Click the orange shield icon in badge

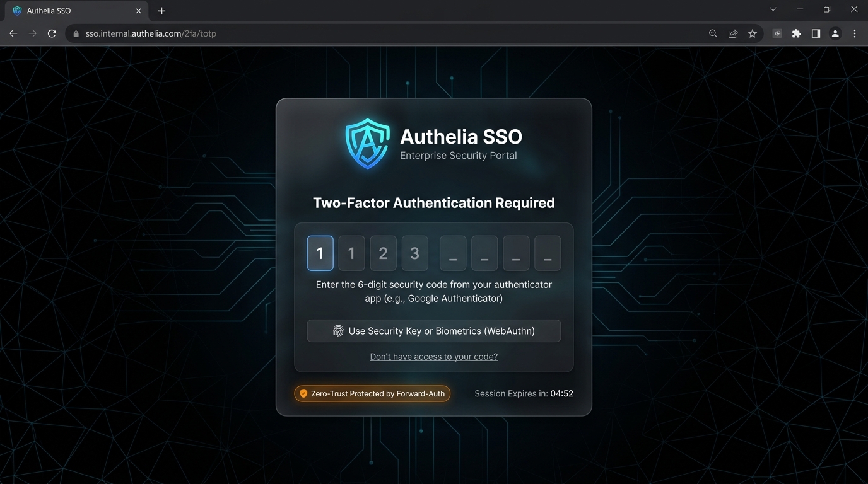[303, 393]
